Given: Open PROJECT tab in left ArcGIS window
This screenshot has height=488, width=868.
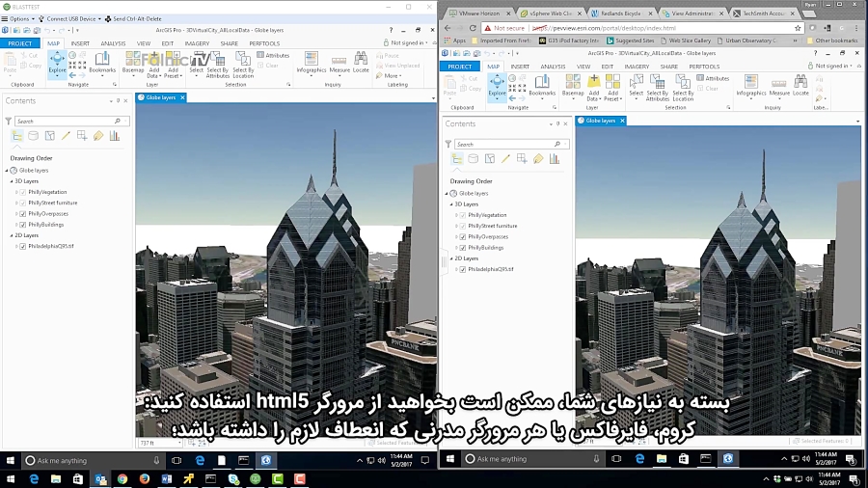Looking at the screenshot, I should click(20, 43).
